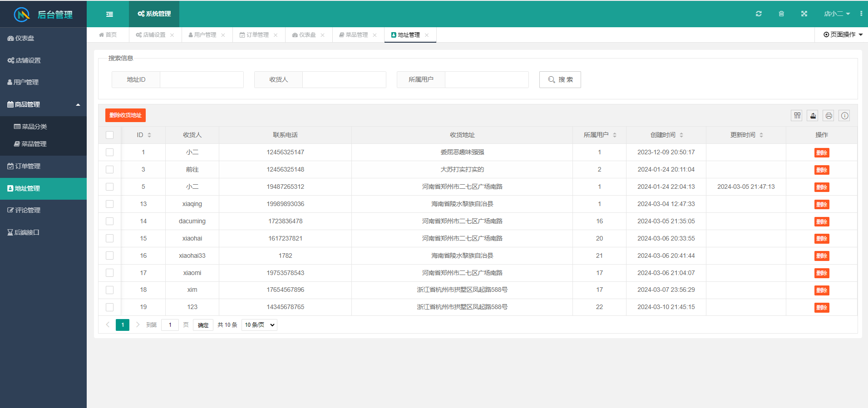
Task: Click the 收货人 search field
Action: point(344,79)
